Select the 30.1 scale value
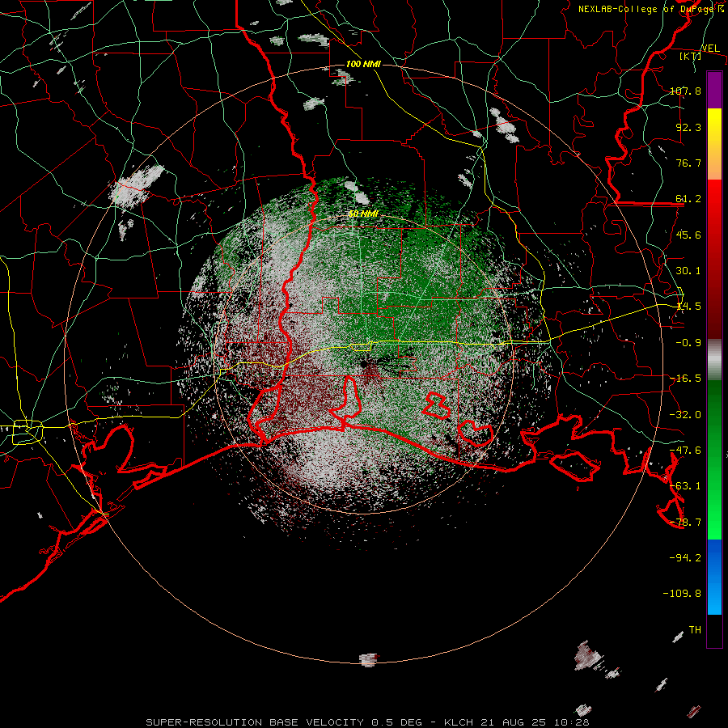 click(688, 271)
